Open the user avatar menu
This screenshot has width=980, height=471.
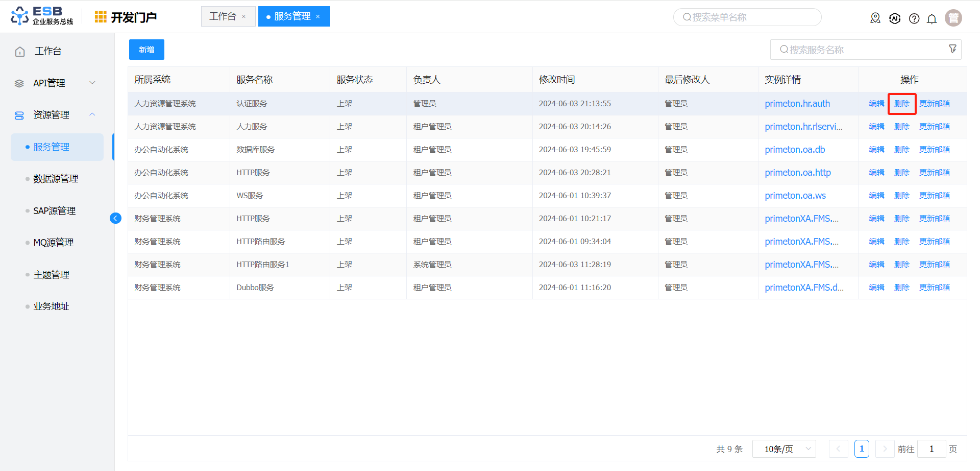click(x=953, y=18)
